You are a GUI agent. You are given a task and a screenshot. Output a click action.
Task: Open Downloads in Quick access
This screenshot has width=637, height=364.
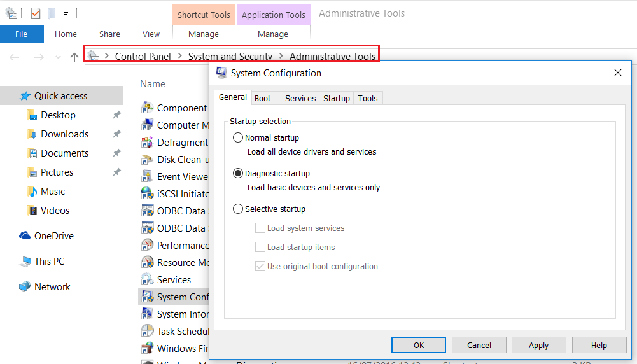[x=65, y=134]
